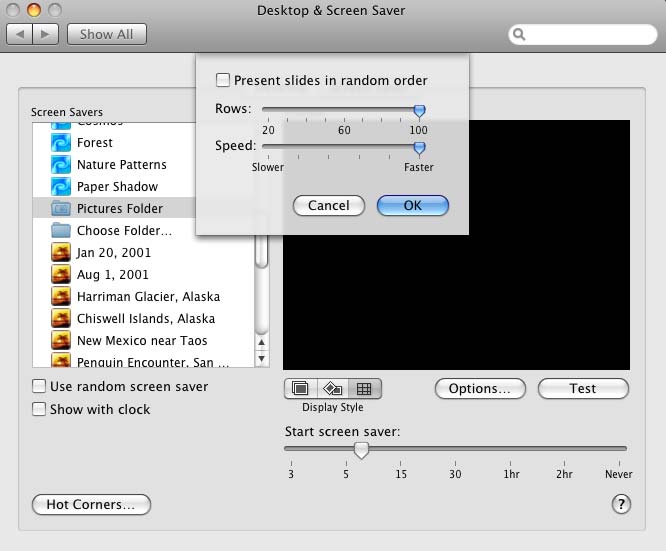This screenshot has height=551, width=666.
Task: Select Harriman Glacier, Alaska in the list
Action: tap(143, 297)
